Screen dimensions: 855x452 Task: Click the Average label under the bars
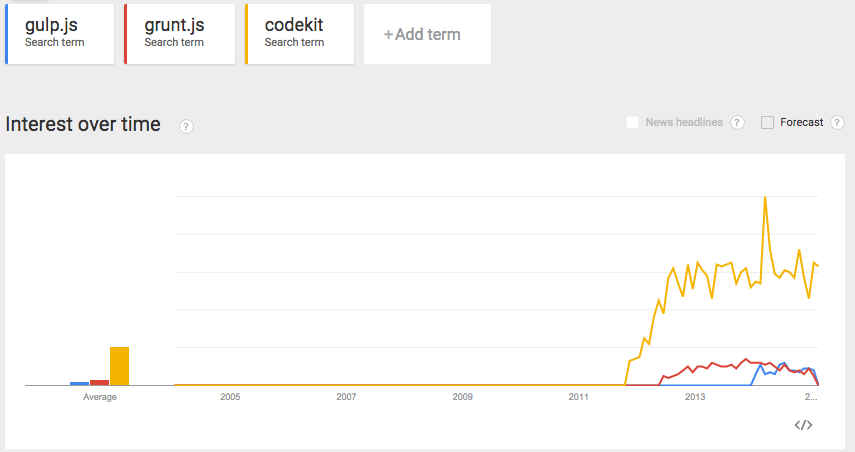click(x=100, y=397)
